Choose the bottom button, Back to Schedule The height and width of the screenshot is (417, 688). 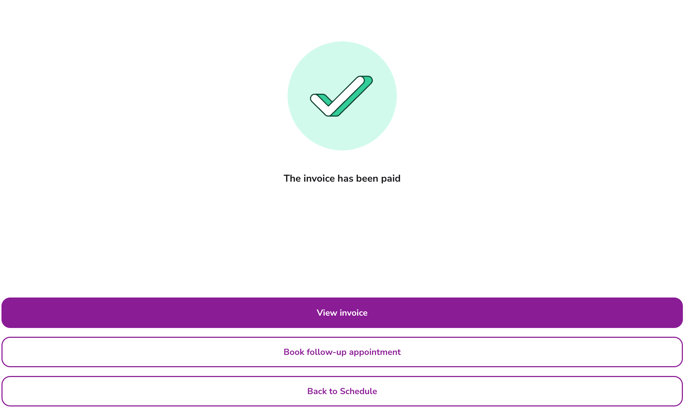pos(342,391)
